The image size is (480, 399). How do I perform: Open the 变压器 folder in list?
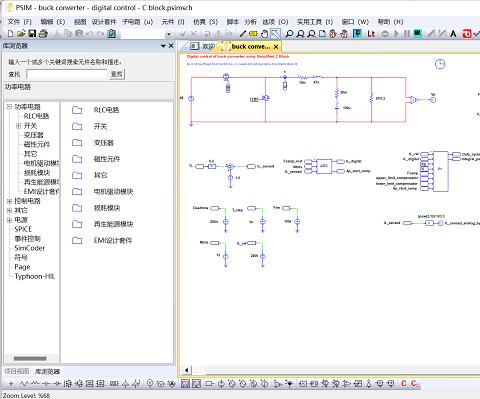[93, 143]
